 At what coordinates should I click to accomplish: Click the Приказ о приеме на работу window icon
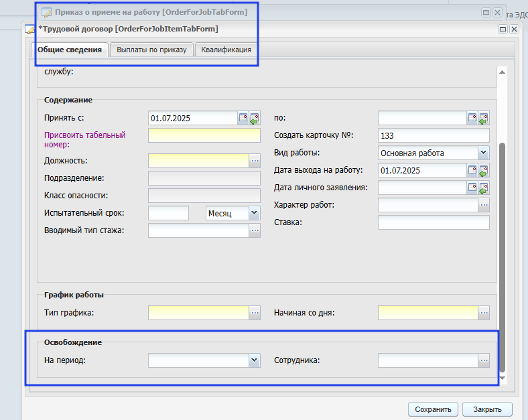tap(46, 13)
